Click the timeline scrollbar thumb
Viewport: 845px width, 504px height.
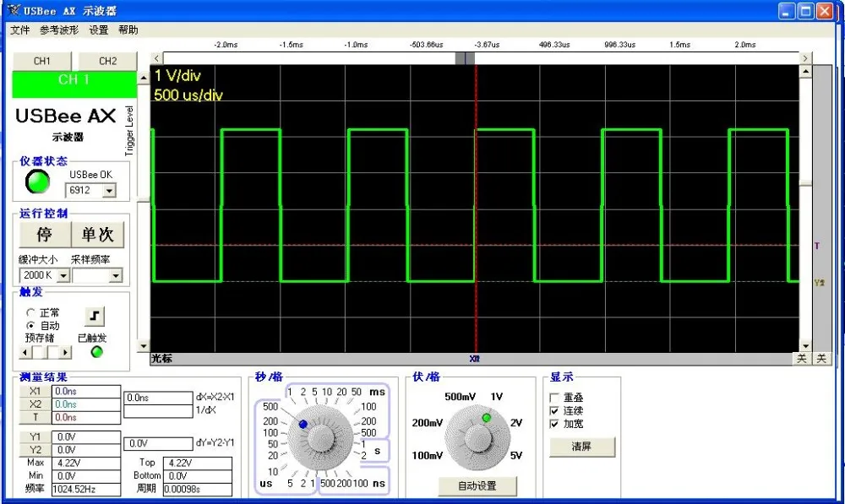pos(465,58)
